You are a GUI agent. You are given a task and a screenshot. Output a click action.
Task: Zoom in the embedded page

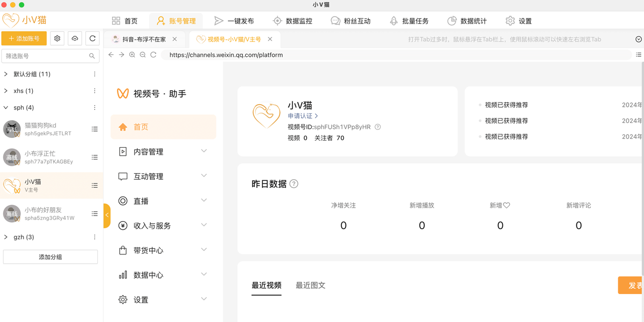pyautogui.click(x=132, y=55)
